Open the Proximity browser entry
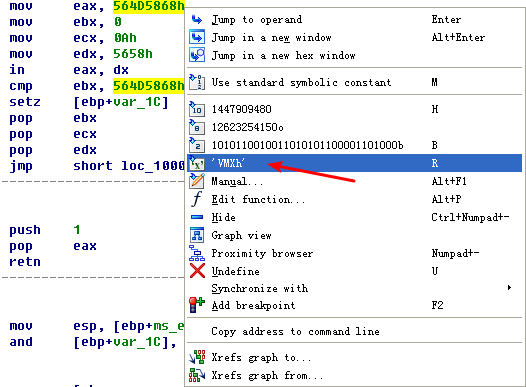 coord(355,253)
